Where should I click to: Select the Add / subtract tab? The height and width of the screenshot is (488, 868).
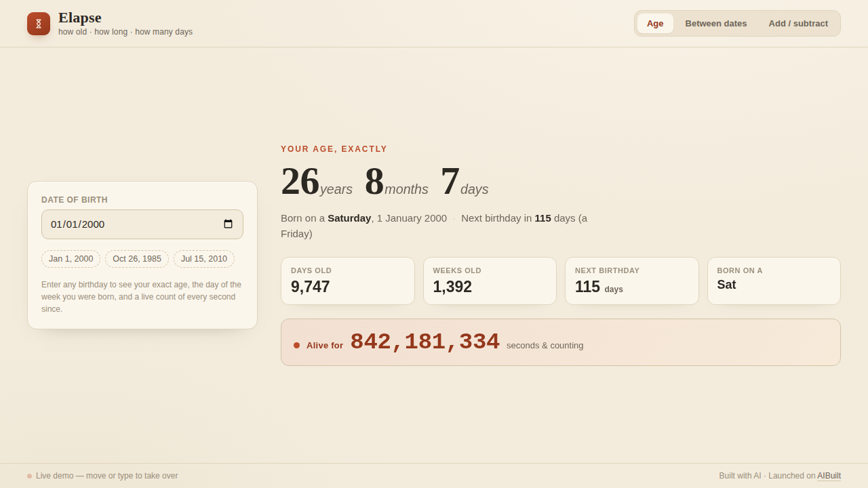coord(798,23)
